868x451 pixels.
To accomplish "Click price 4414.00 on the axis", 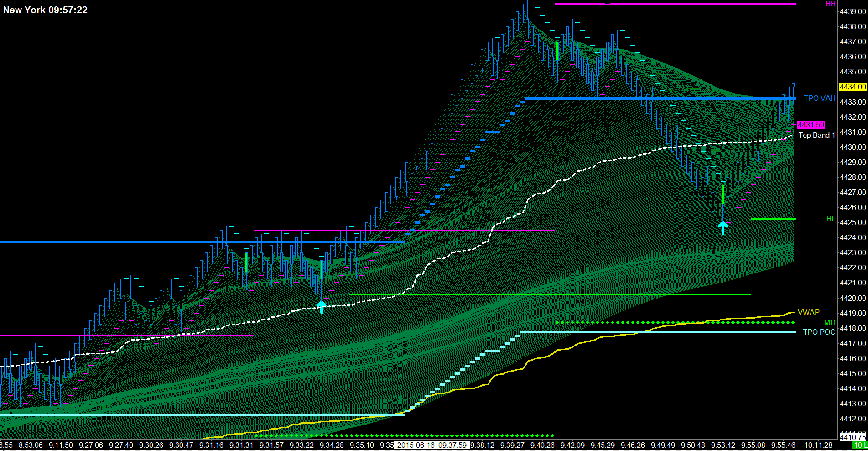I will pyautogui.click(x=852, y=388).
